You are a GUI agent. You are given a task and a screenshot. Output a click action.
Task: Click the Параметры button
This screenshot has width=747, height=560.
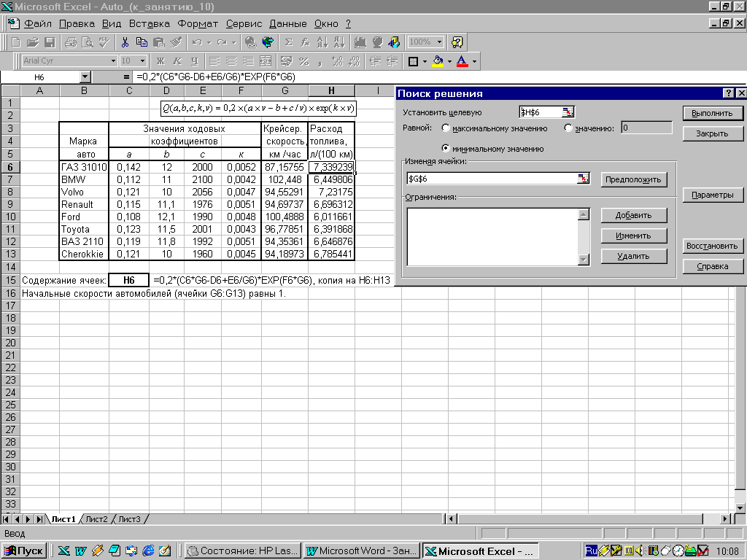[712, 195]
